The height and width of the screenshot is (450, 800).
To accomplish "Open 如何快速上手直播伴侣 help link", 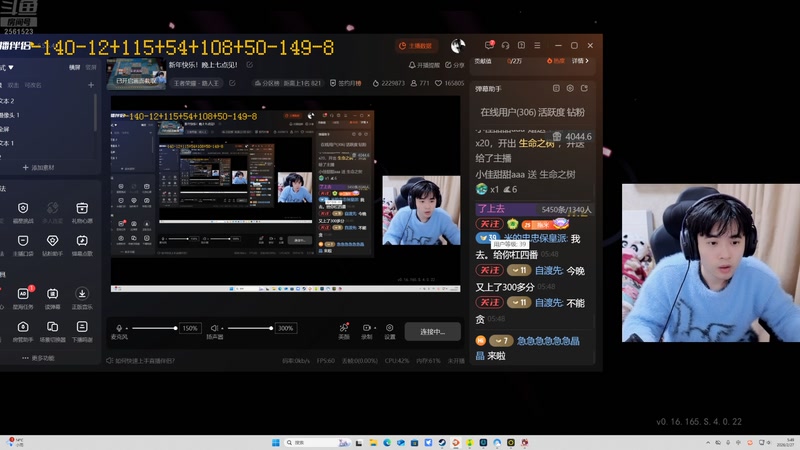I will tap(141, 361).
